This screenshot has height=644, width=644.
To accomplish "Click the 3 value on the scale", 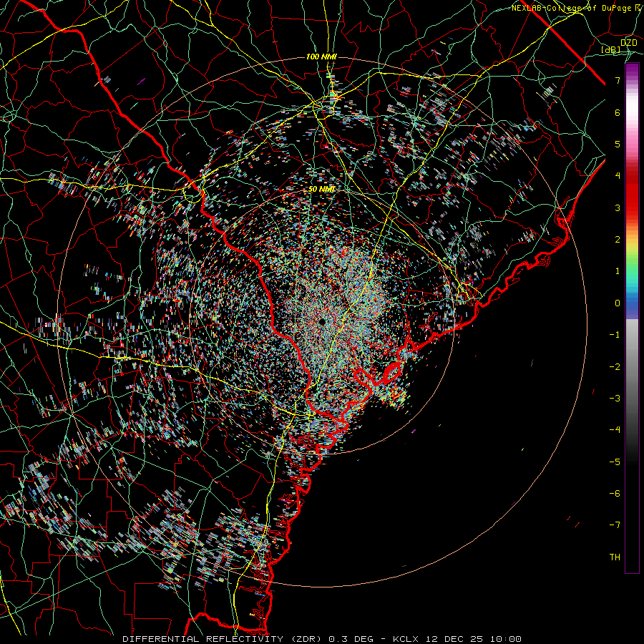I will pos(618,208).
